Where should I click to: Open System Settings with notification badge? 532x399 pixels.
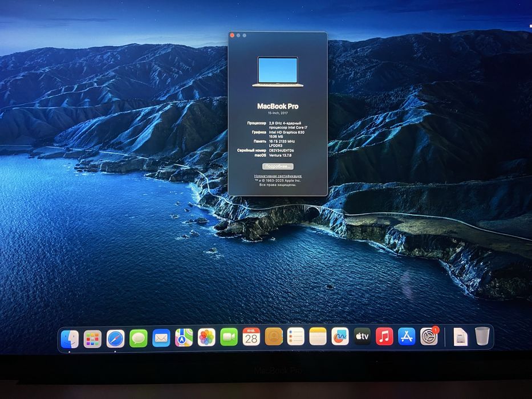[x=429, y=336]
